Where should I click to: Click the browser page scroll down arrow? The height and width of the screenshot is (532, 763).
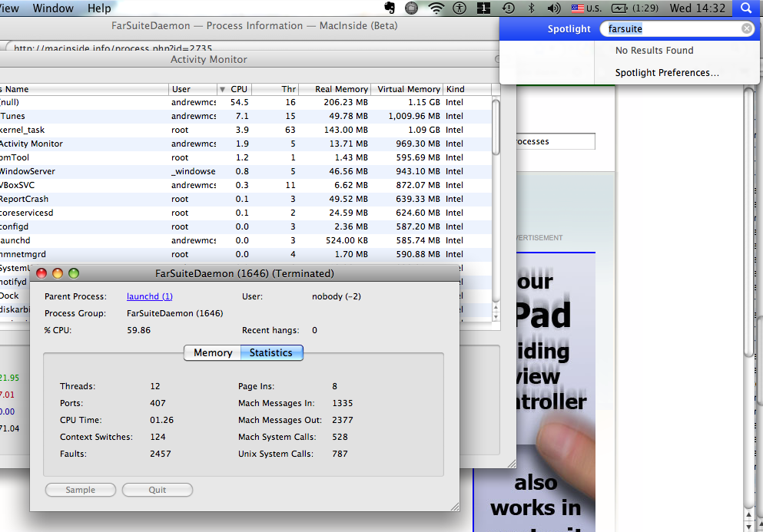click(x=749, y=526)
